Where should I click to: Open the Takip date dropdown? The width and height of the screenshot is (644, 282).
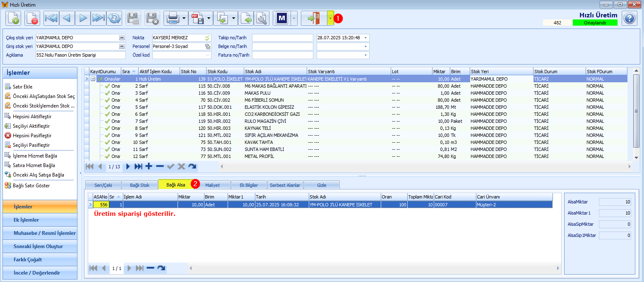coord(366,38)
